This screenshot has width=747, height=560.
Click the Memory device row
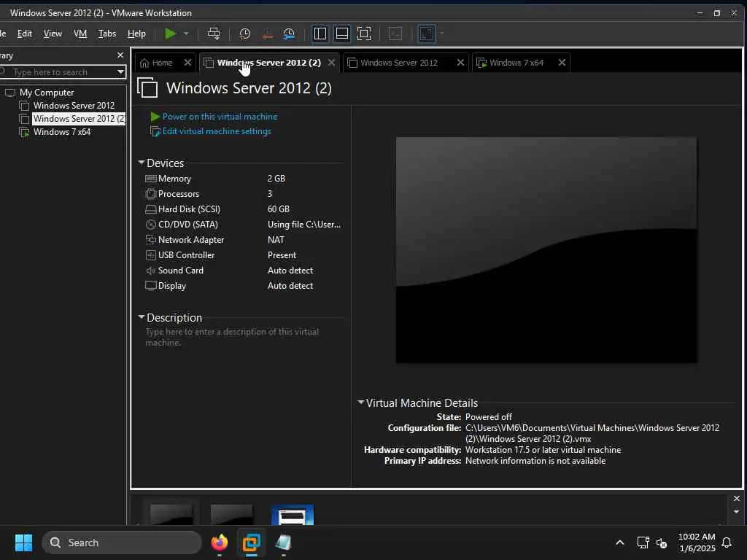(243, 179)
